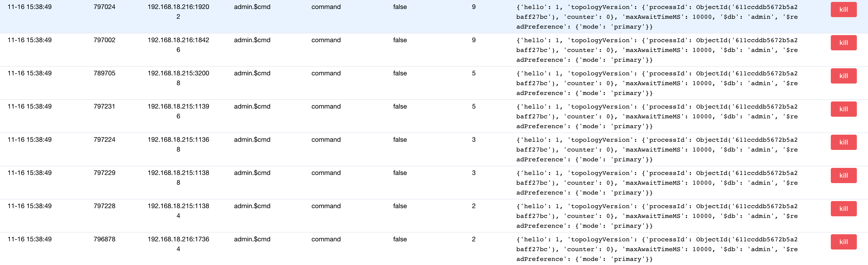This screenshot has width=868, height=265.
Task: Click the admin.$cmd namespace in row 796878
Action: tap(252, 239)
